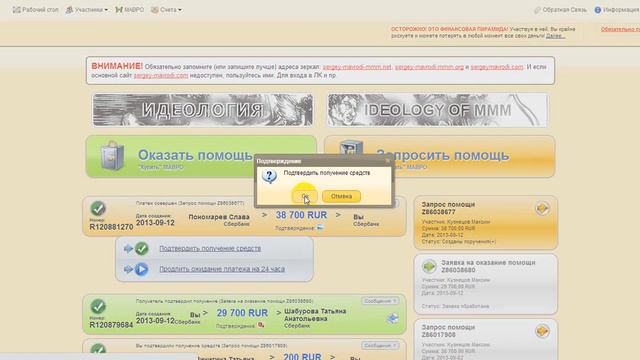Open the sergey-mavrodi-mmm.org mirror link
640x360 pixels.
point(429,67)
